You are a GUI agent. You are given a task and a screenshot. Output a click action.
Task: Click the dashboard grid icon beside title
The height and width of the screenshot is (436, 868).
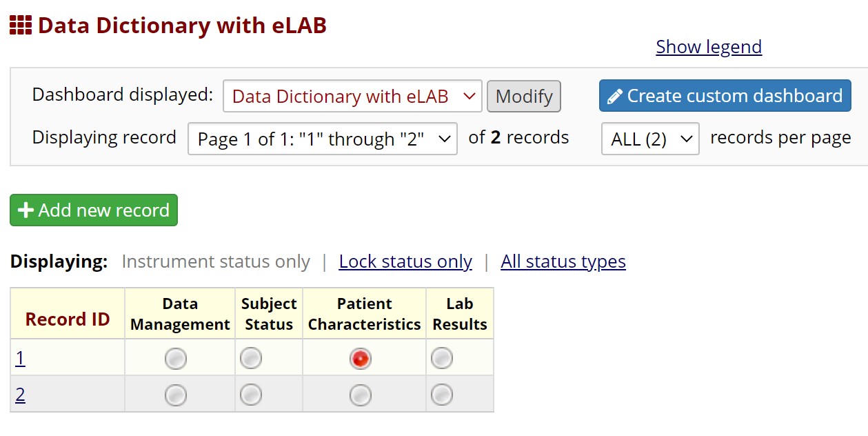(x=21, y=26)
